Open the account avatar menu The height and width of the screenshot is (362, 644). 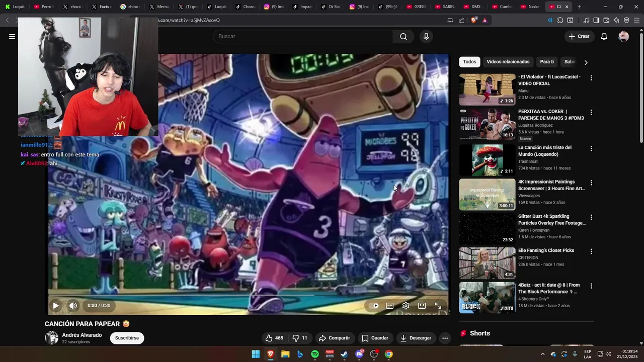tap(623, 36)
